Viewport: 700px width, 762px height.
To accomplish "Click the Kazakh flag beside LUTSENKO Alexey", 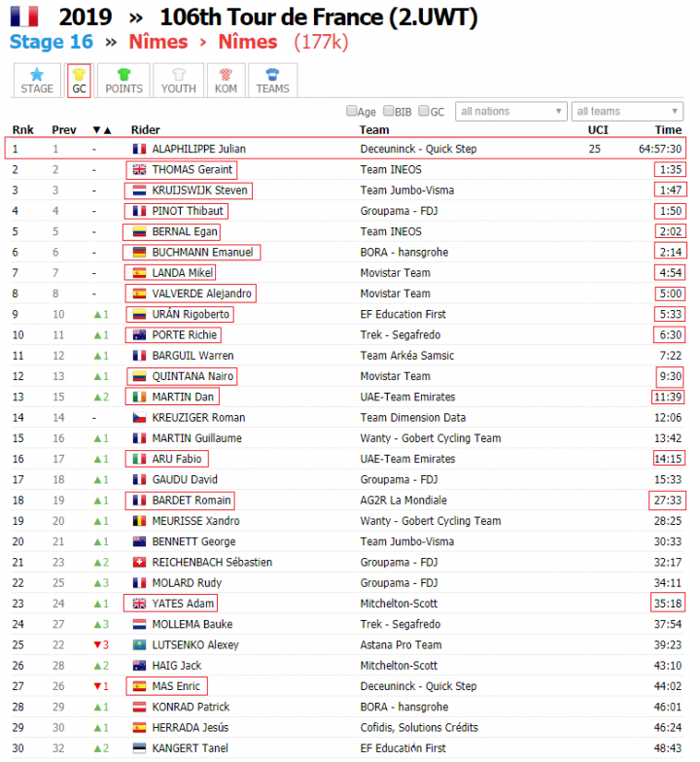I will tap(140, 645).
